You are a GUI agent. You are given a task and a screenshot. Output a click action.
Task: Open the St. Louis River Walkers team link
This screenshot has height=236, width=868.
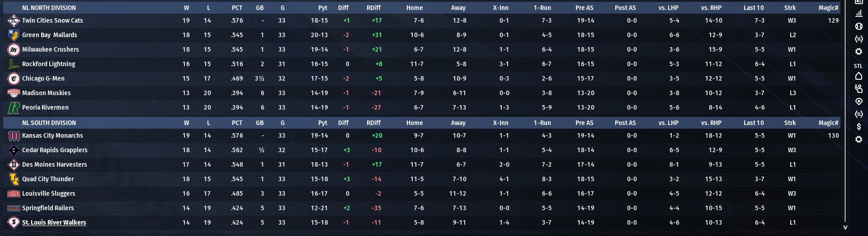[54, 222]
